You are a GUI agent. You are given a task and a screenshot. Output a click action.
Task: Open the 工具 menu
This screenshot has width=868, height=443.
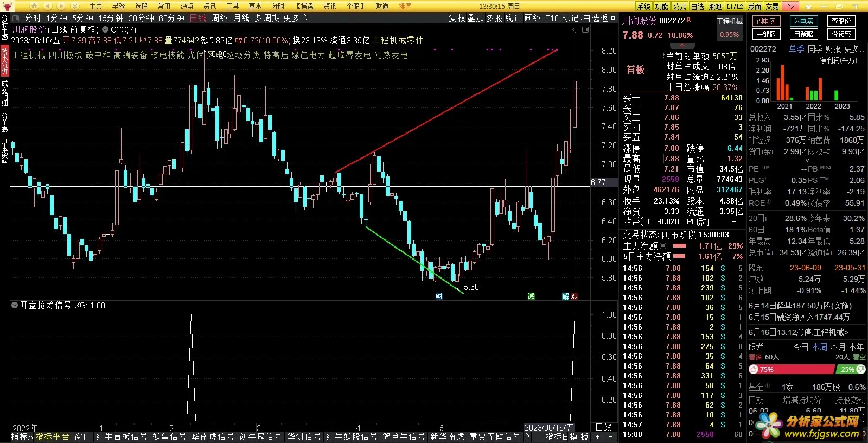click(x=232, y=6)
